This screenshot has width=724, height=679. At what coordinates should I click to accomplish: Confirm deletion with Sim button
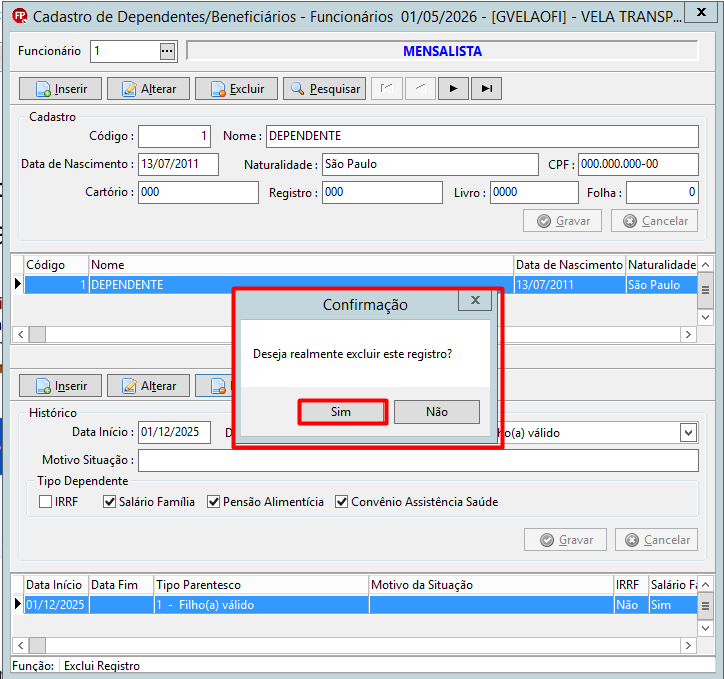pos(342,412)
